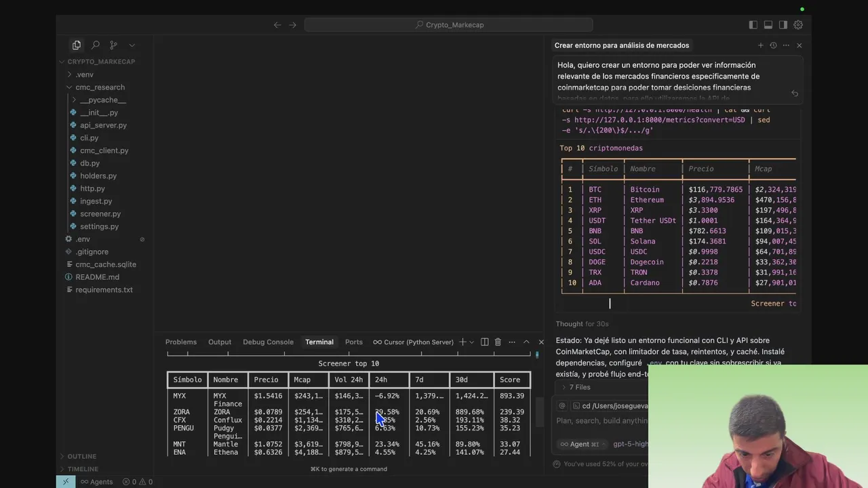Open ingest.py file
This screenshot has width=868, height=488.
[x=96, y=201]
